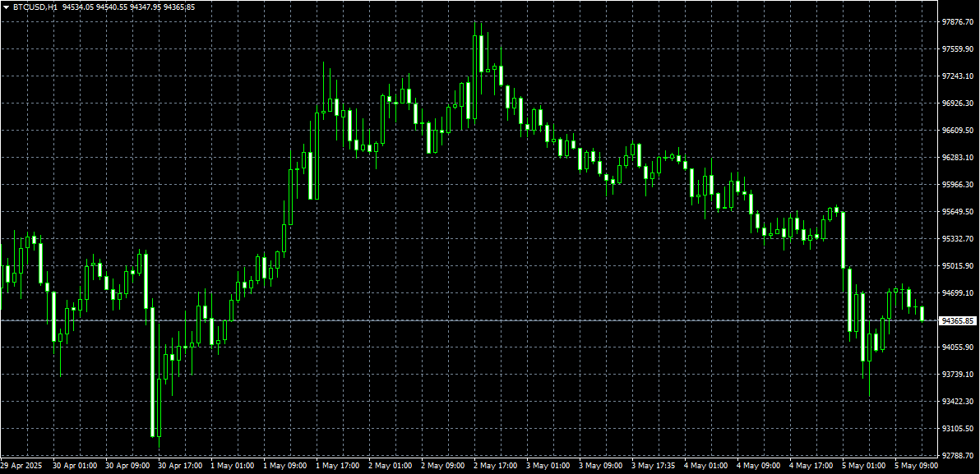Screen dimensions: 980x474
Task: Click time axis label 5 May 09:00
Action: [x=916, y=466]
